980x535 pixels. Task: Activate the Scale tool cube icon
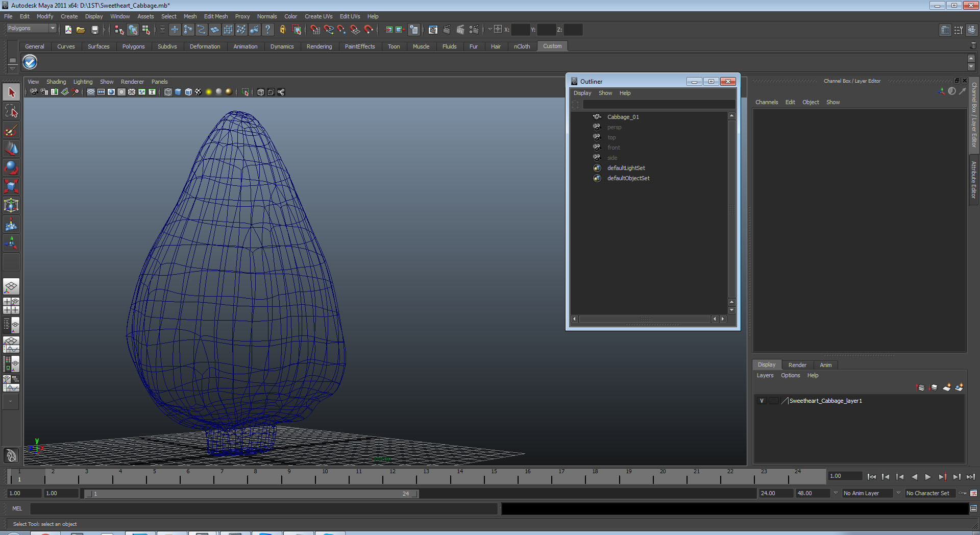tap(11, 186)
